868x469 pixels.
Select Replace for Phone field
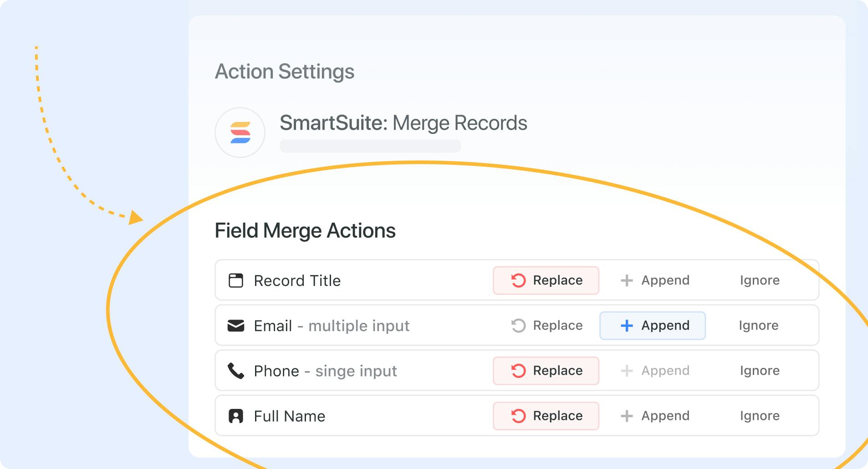click(546, 371)
